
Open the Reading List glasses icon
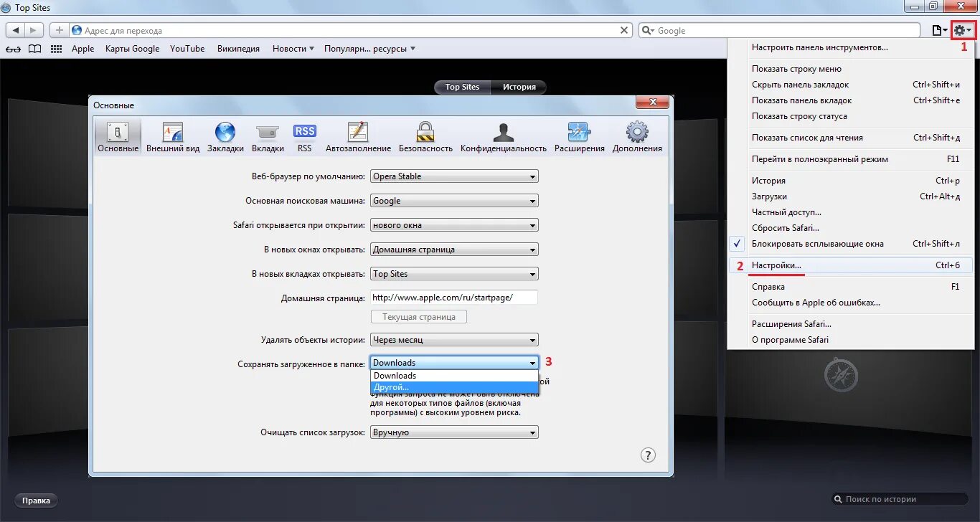[13, 49]
